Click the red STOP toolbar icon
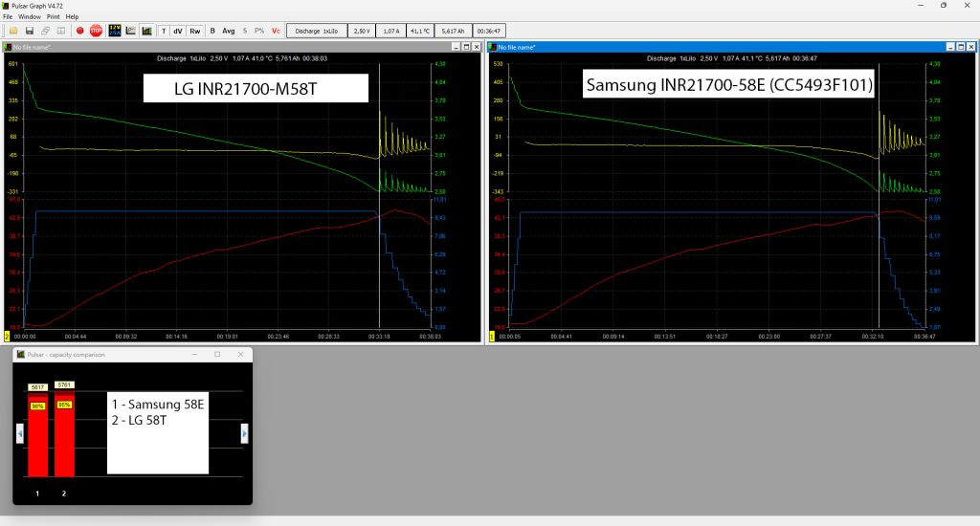Image resolution: width=980 pixels, height=526 pixels. pos(96,31)
